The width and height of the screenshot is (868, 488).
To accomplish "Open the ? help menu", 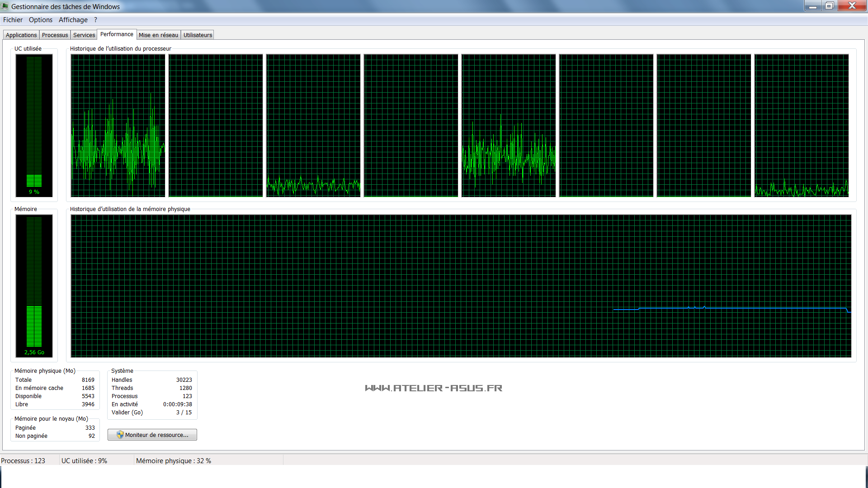I will (95, 20).
